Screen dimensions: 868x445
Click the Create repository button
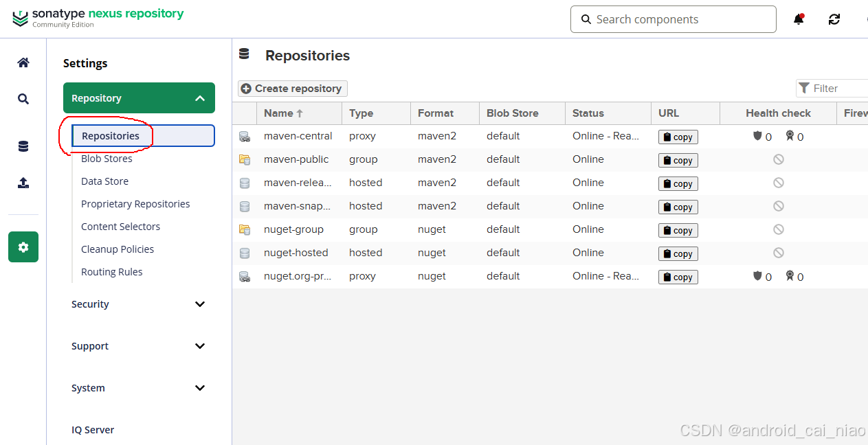293,89
